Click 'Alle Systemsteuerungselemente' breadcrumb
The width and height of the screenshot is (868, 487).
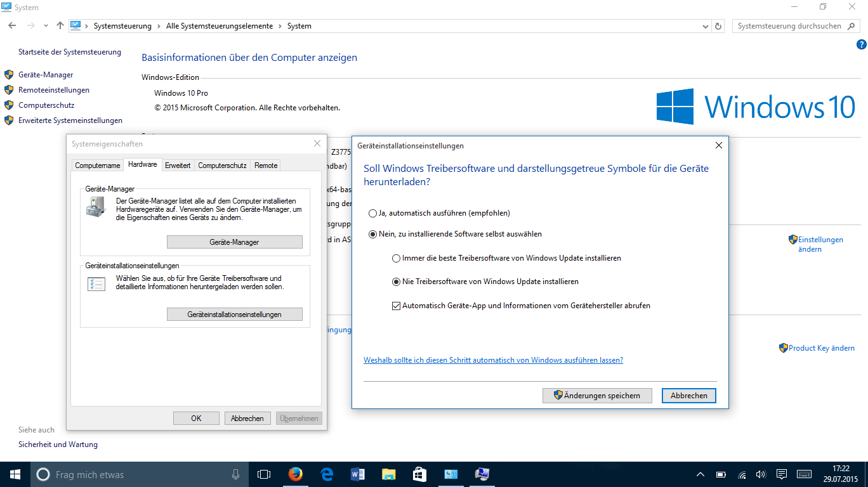pyautogui.click(x=220, y=26)
